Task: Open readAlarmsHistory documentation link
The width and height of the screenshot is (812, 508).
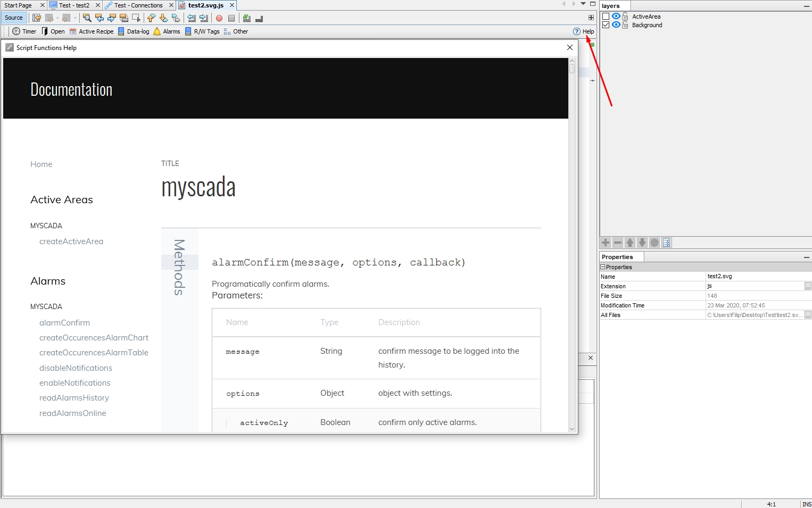Action: coord(74,398)
